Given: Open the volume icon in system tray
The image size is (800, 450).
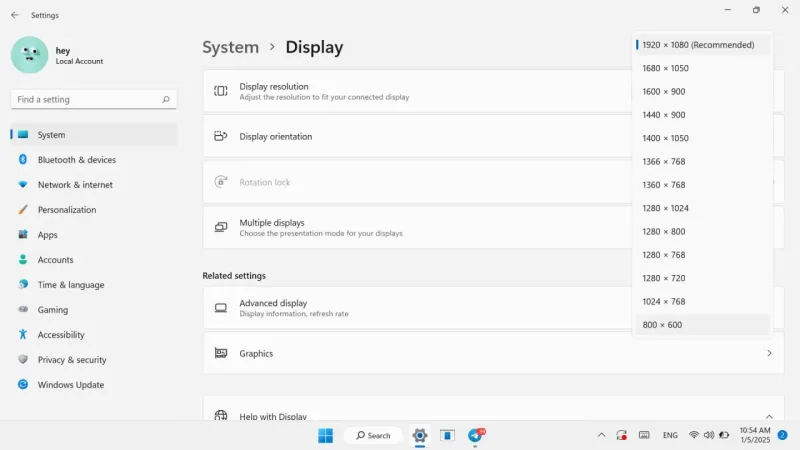Looking at the screenshot, I should pyautogui.click(x=709, y=435).
